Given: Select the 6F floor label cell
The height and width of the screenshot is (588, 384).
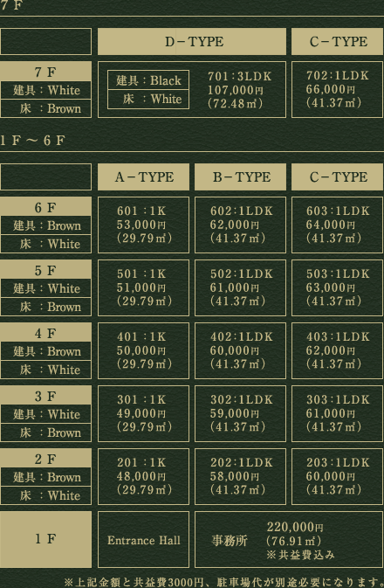Looking at the screenshot, I should 45,206.
